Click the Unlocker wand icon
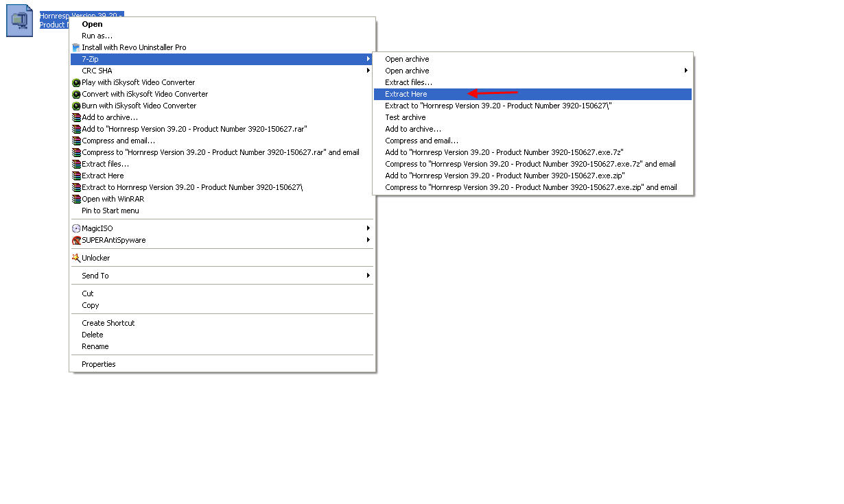 point(76,258)
